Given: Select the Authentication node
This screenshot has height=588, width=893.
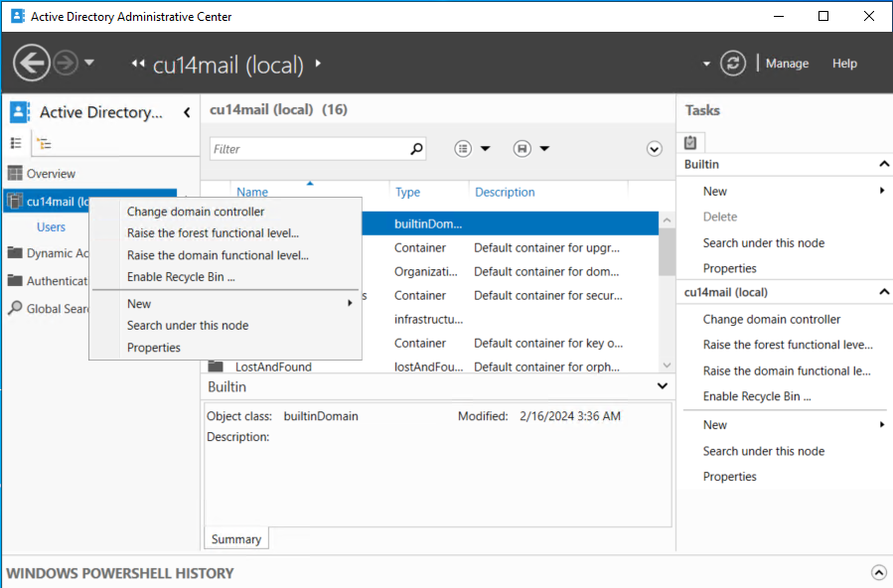Looking at the screenshot, I should (48, 281).
